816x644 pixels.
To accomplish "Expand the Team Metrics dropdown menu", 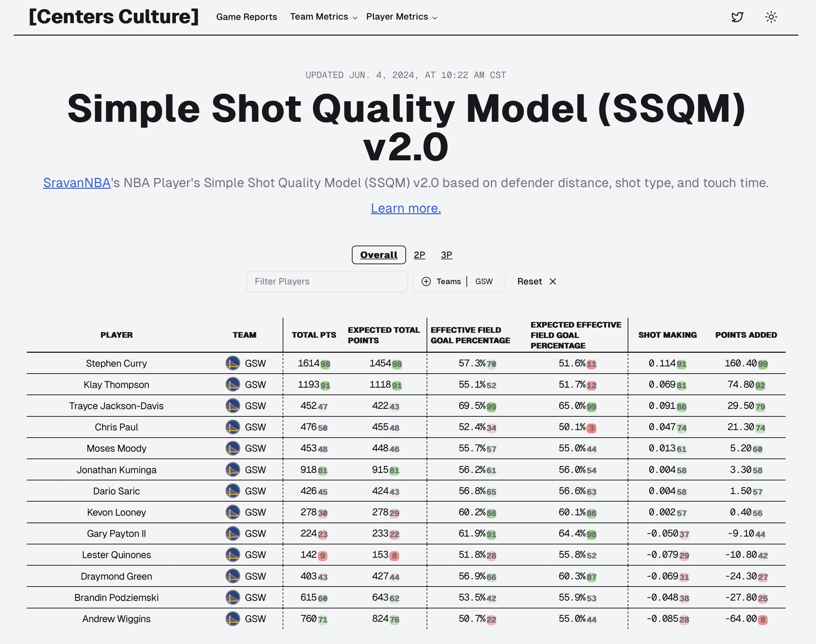I will 323,17.
